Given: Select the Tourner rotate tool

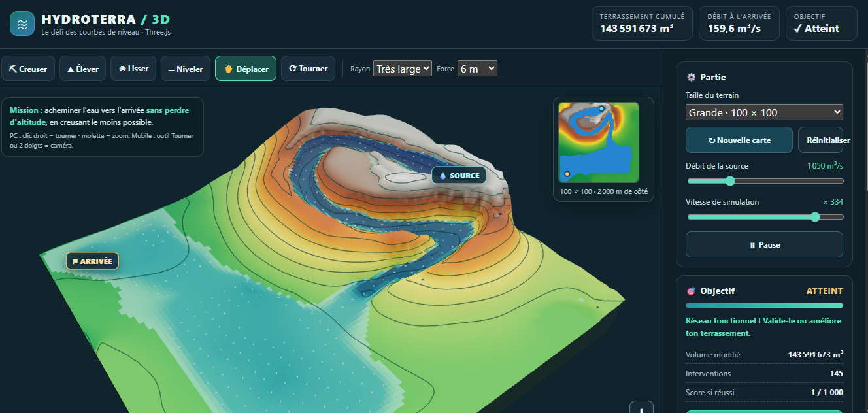Looking at the screenshot, I should point(309,69).
